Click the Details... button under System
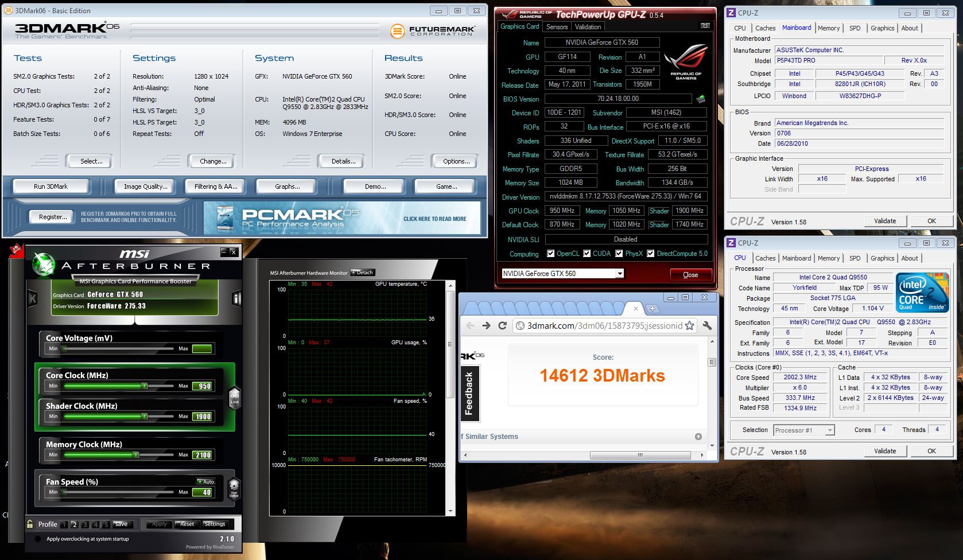Screen dimensions: 963x560 click(343, 161)
